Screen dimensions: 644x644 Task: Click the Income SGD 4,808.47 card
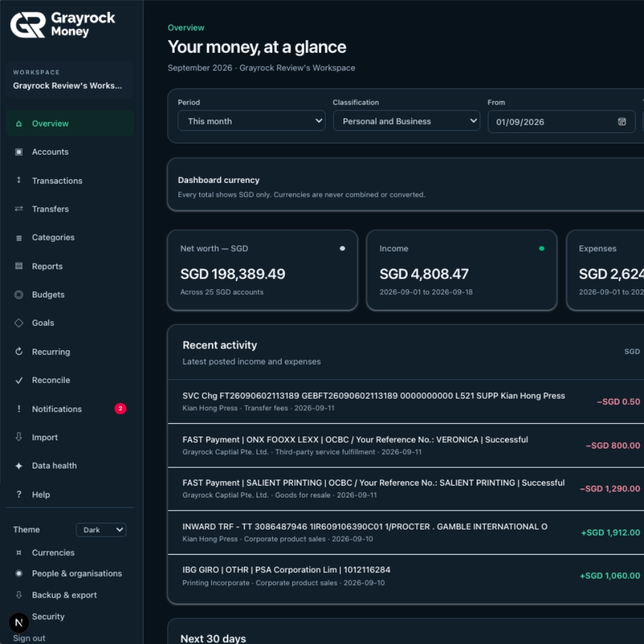point(462,270)
